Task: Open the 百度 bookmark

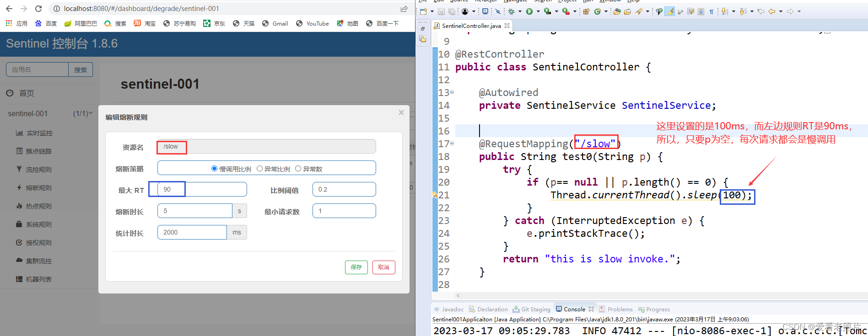Action: click(x=46, y=23)
